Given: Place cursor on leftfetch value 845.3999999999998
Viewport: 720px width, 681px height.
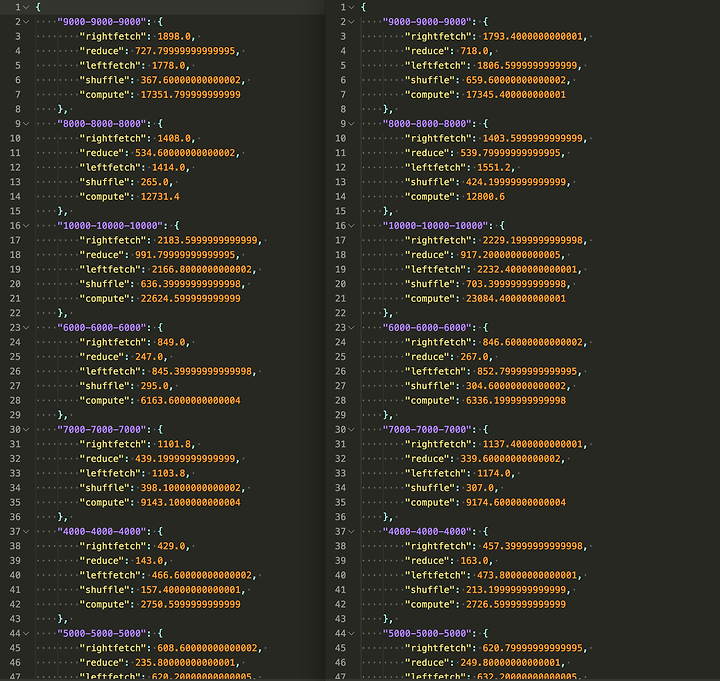Looking at the screenshot, I should coord(202,371).
